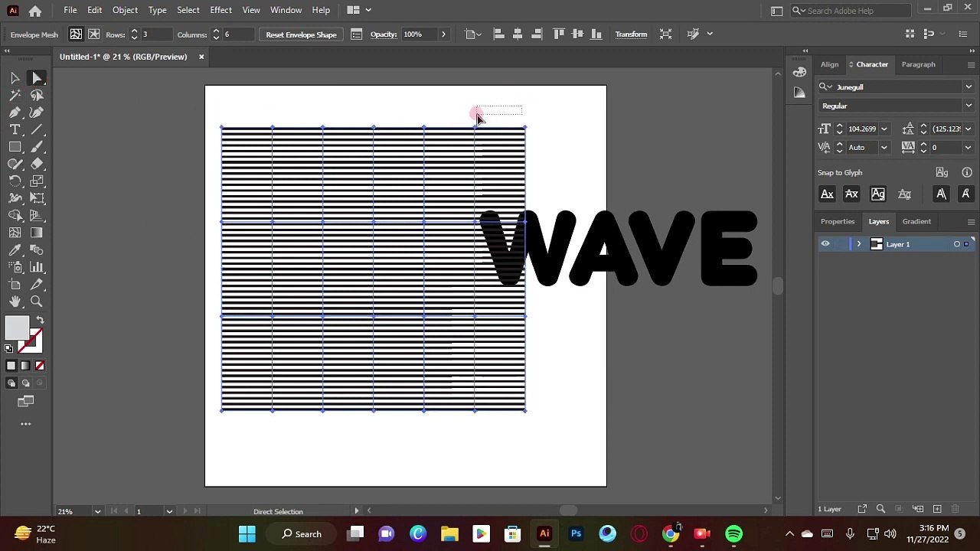Toggle Edit Envelope mode button
This screenshot has width=980, height=551.
tap(76, 34)
